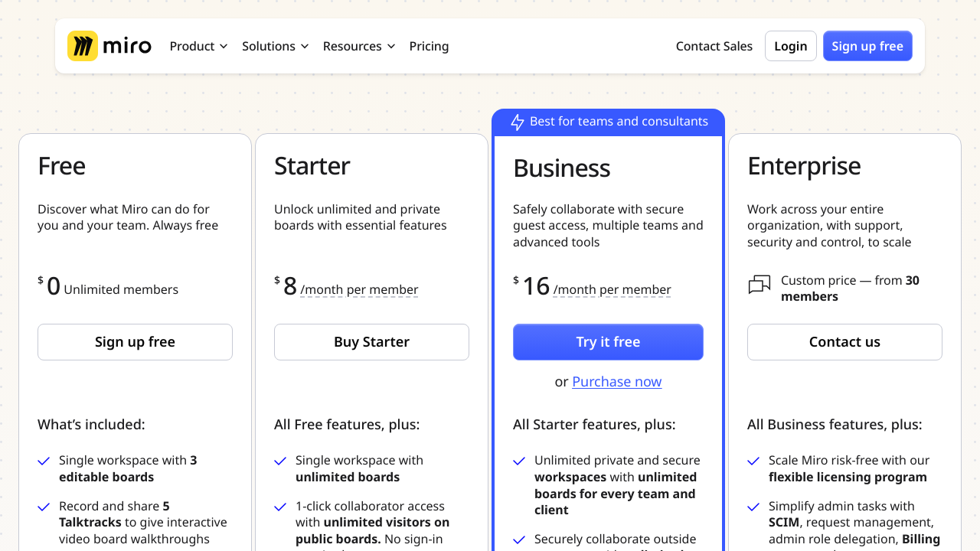Expand the Product dropdown menu

[x=198, y=46]
